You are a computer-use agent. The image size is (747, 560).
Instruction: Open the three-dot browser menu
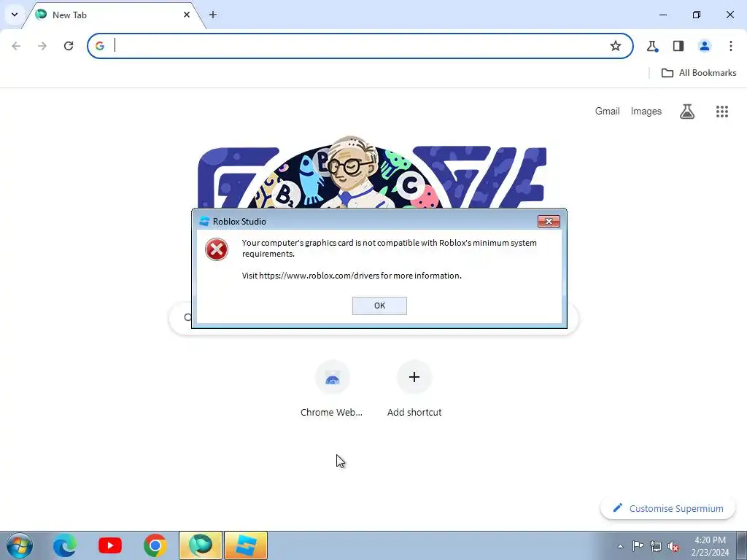coord(731,46)
